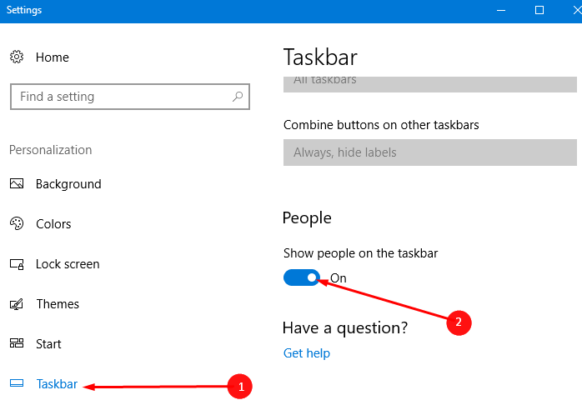Screen dimensions: 582x400
Task: Open Background personalization page
Action: [x=68, y=184]
